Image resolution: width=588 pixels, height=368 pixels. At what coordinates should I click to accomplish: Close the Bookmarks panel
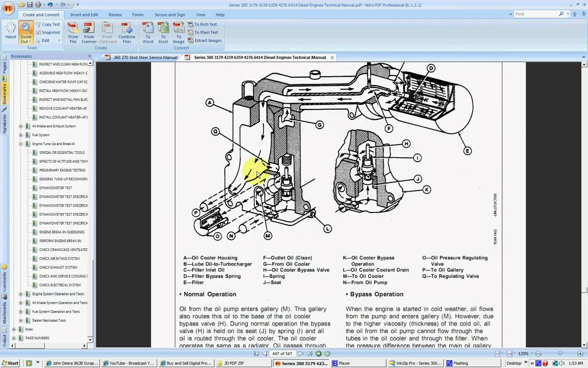pos(90,56)
